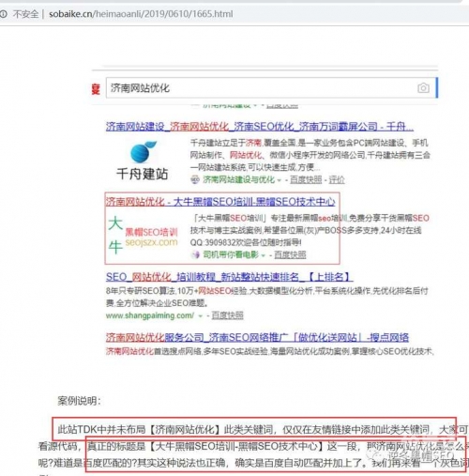This screenshot has height=476, width=469.
Task: Click the snippet text 8年只专研SEO算法
Action: tap(141, 291)
